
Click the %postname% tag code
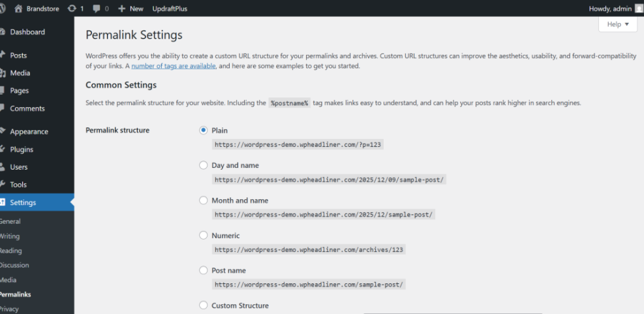pyautogui.click(x=290, y=103)
